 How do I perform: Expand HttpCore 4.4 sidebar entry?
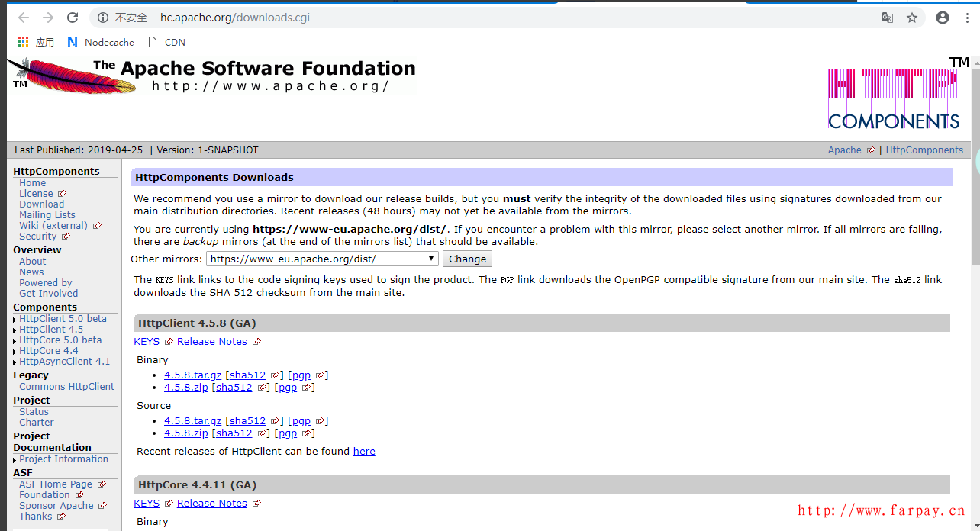48,351
